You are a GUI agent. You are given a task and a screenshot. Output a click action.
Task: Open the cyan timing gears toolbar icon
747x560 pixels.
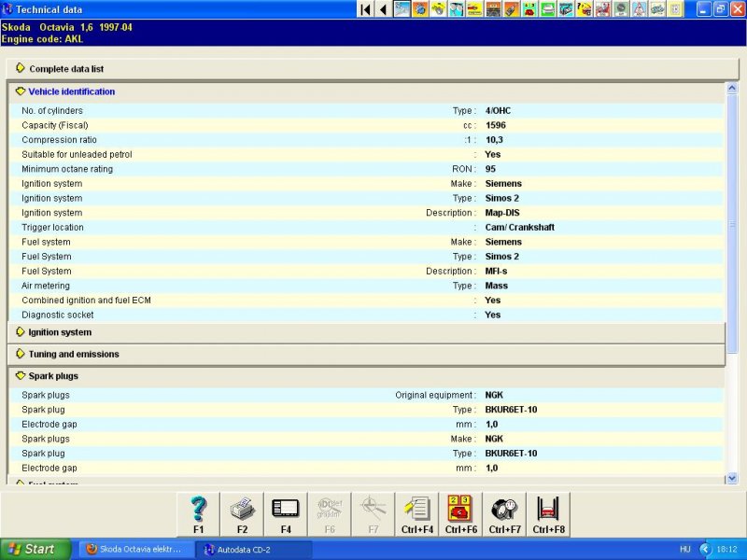[457, 9]
